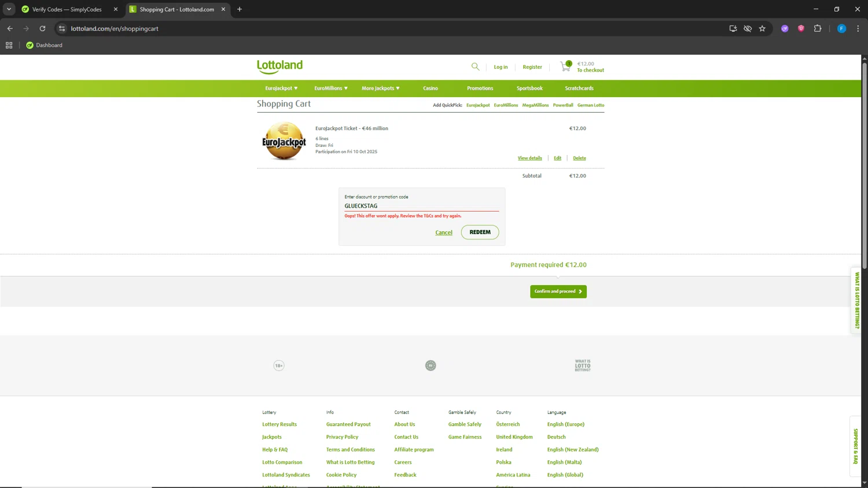This screenshot has width=868, height=488.
Task: Open Lottery Results footer link
Action: 279,424
